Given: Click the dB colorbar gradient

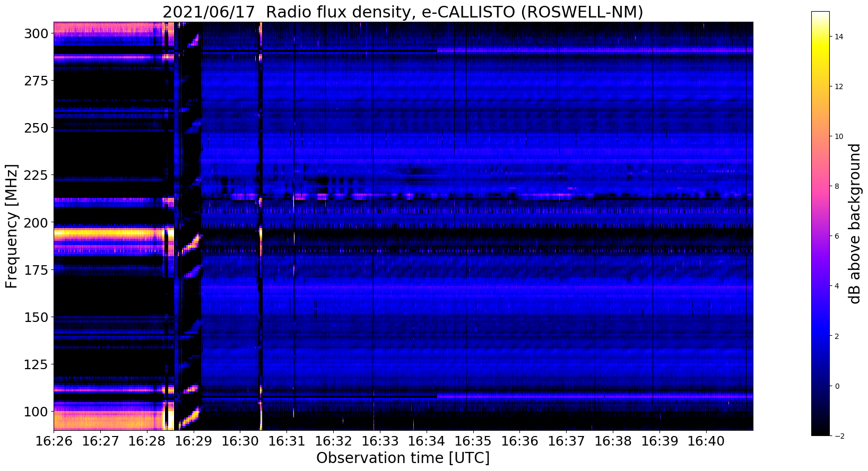Looking at the screenshot, I should [x=820, y=223].
